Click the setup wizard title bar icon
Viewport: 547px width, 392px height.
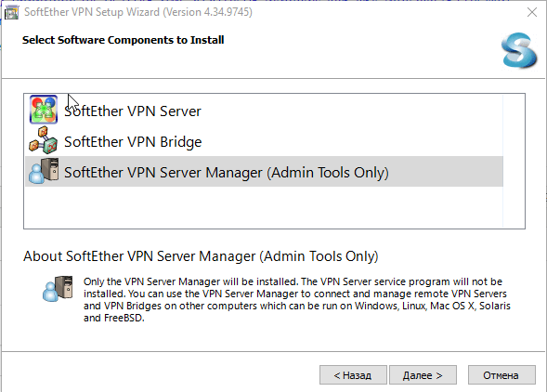coord(11,13)
